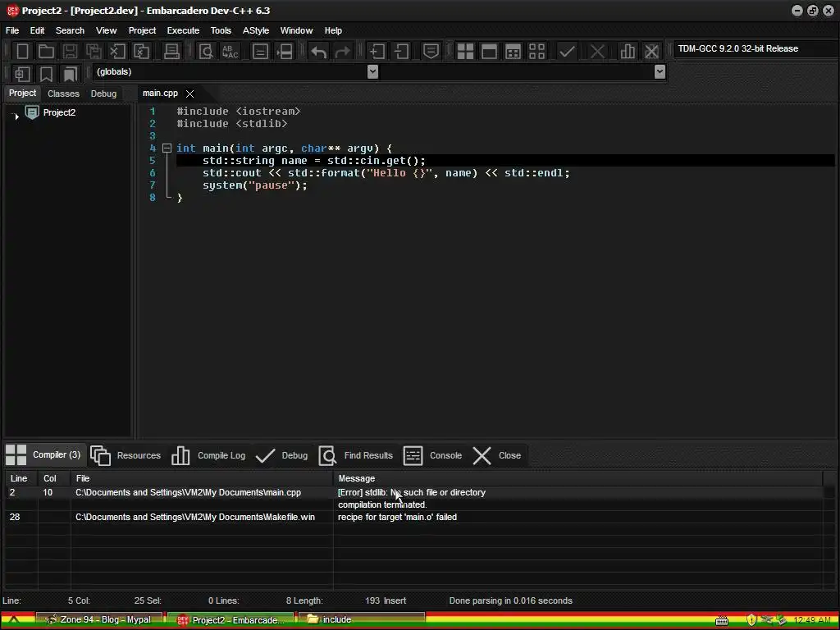The width and height of the screenshot is (840, 630).
Task: Open the Tools menu
Action: point(221,30)
